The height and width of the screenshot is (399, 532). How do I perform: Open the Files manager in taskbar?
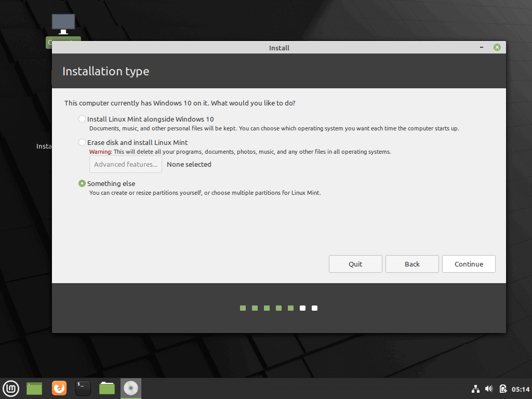[107, 388]
